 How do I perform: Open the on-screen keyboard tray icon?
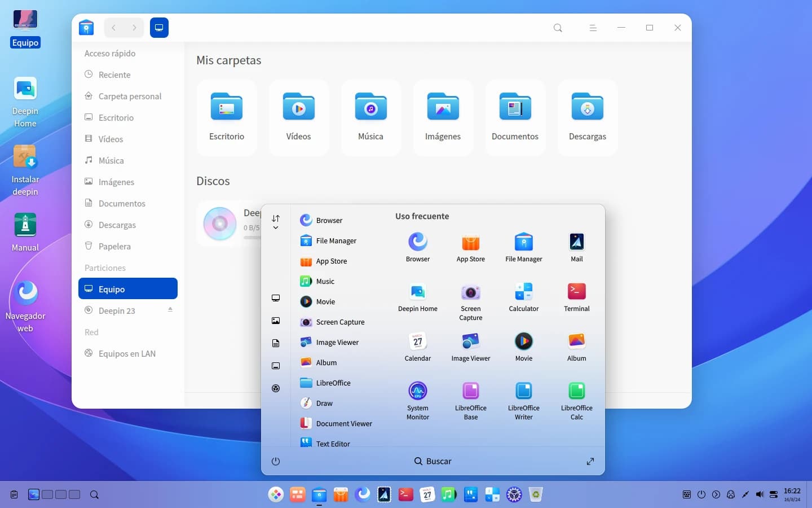pos(687,494)
